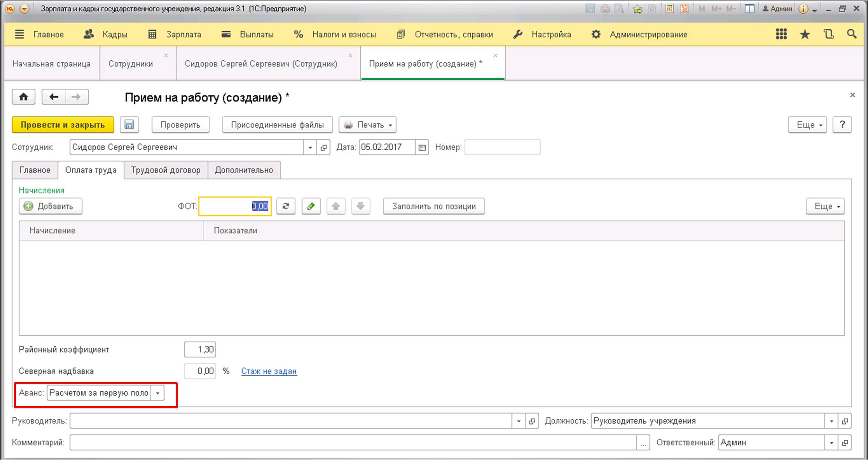Open the Настройка section menu

[542, 35]
